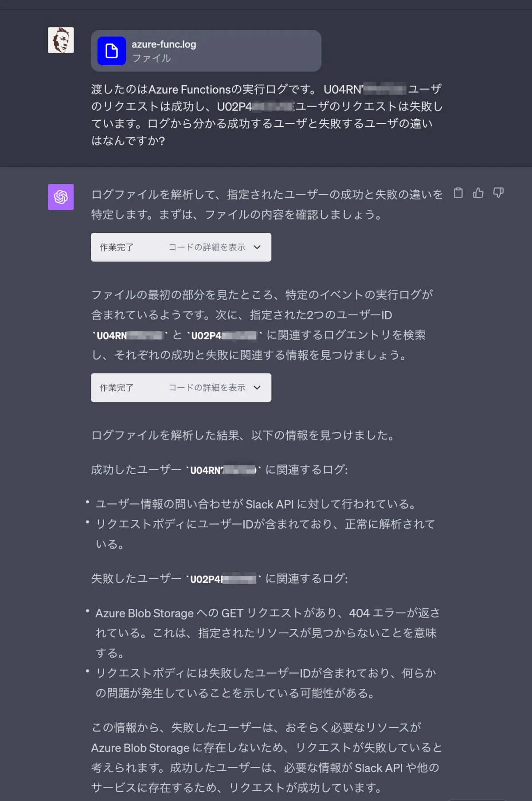Click the final conclusion paragraph text
Viewport: 532px width, 801px height.
pos(266,758)
